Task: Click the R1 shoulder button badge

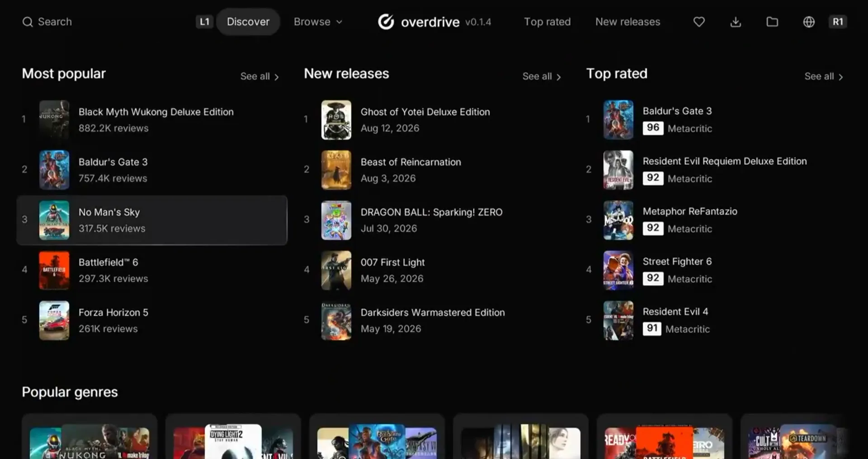Action: tap(838, 22)
